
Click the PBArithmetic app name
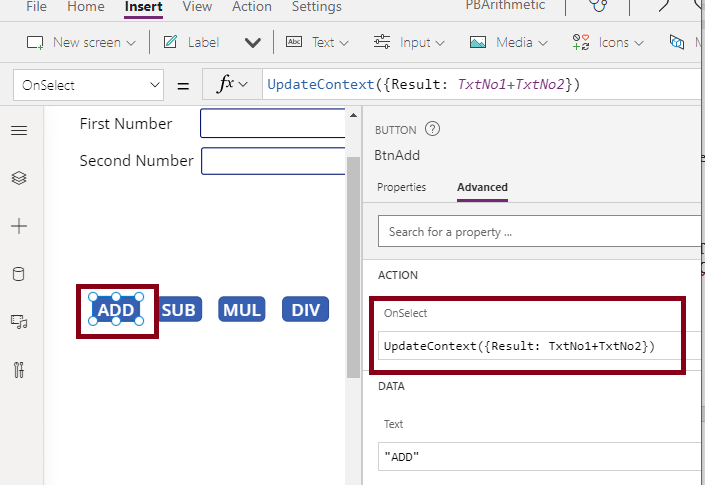505,5
